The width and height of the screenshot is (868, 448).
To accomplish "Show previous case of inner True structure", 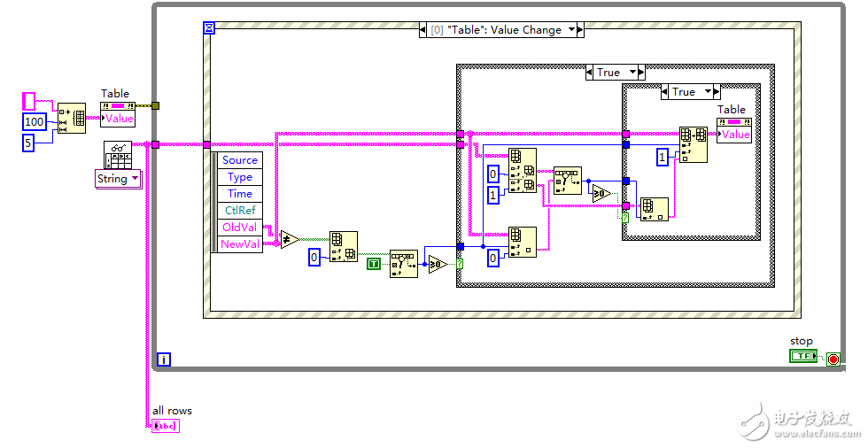I will 664,92.
